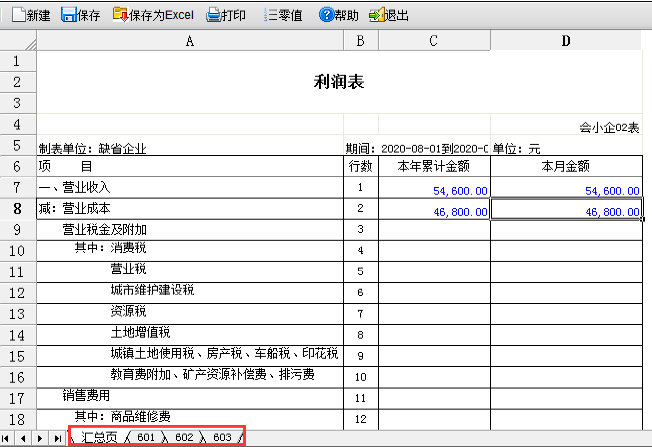This screenshot has height=447, width=652.
Task: Click the 帮助 question mark icon
Action: (x=326, y=15)
